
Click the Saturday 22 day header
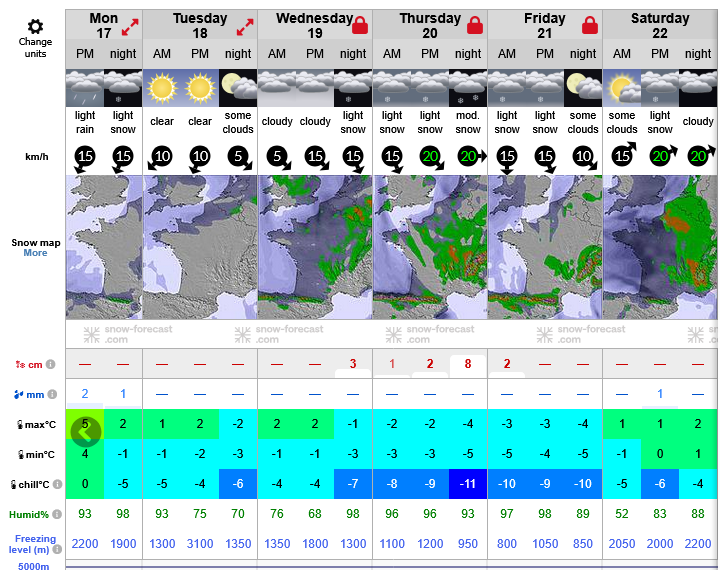[660, 25]
